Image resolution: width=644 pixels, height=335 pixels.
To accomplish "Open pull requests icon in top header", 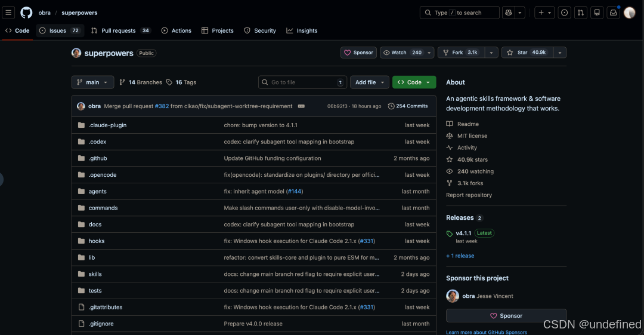I will pos(581,13).
